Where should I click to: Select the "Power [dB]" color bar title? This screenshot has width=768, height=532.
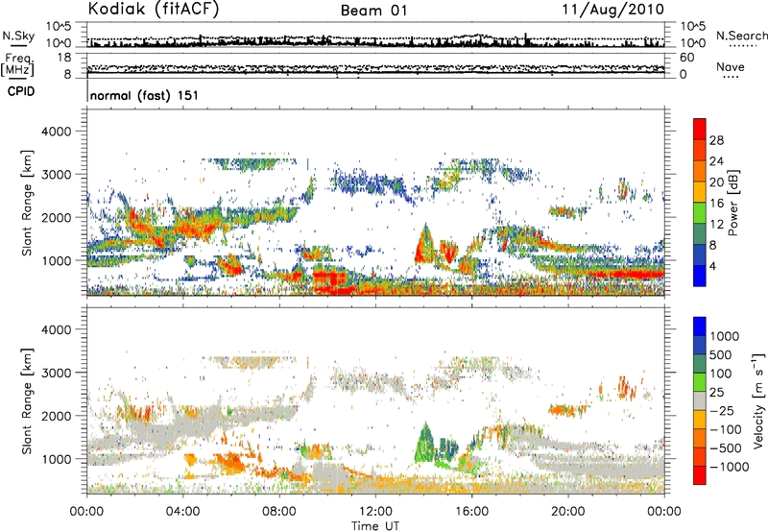coord(733,203)
